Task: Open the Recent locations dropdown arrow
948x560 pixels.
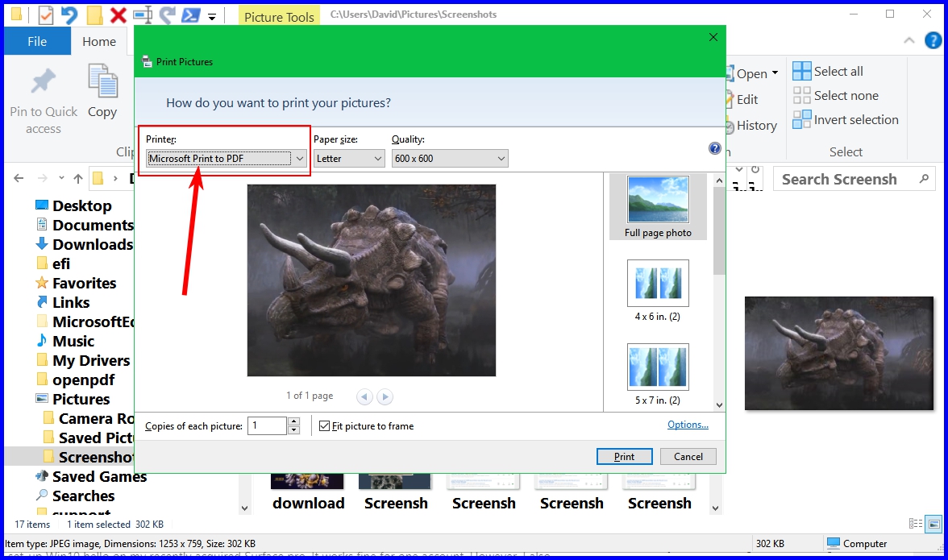Action: 61,178
